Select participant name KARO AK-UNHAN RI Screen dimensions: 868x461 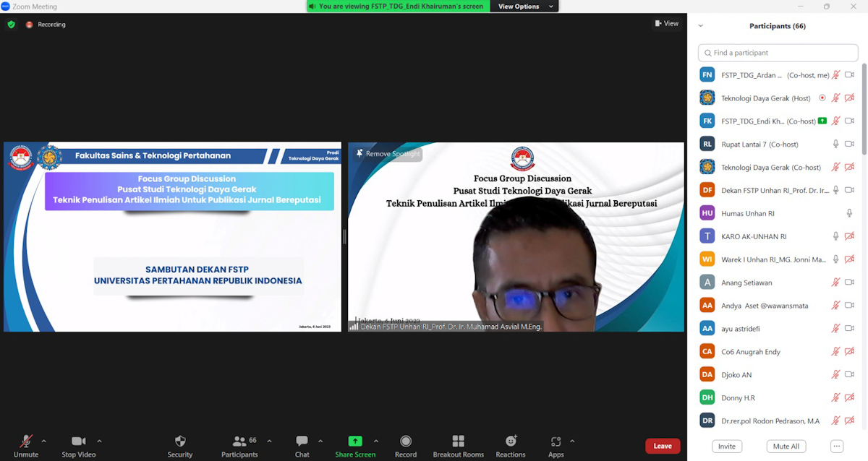(754, 236)
